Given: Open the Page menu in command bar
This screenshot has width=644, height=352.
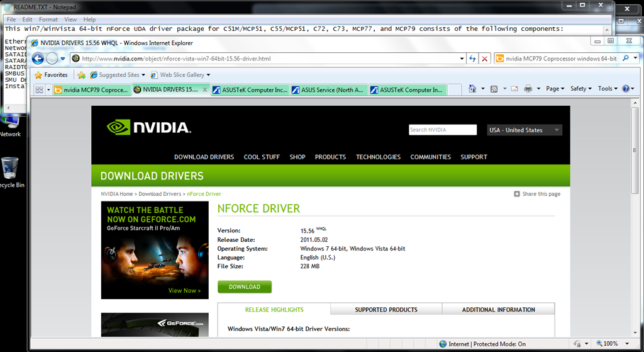Looking at the screenshot, I should coord(555,89).
